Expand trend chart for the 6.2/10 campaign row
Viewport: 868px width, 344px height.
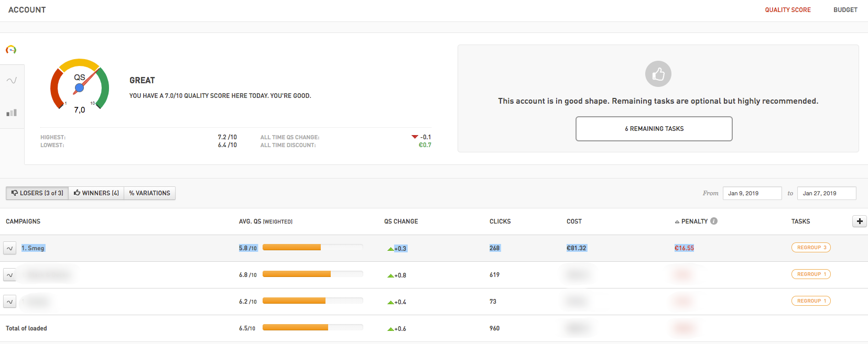[x=9, y=302]
